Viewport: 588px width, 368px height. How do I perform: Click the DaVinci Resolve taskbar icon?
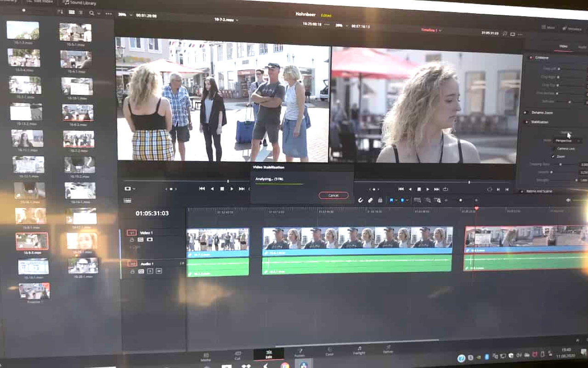pyautogui.click(x=304, y=365)
